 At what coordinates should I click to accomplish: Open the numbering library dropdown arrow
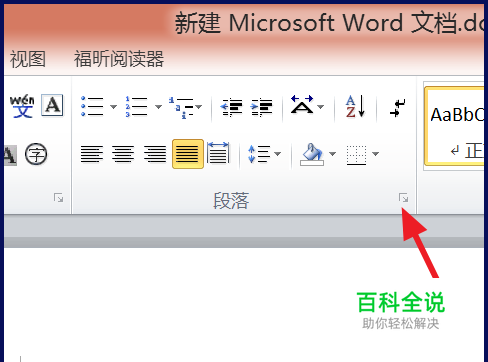[x=158, y=107]
